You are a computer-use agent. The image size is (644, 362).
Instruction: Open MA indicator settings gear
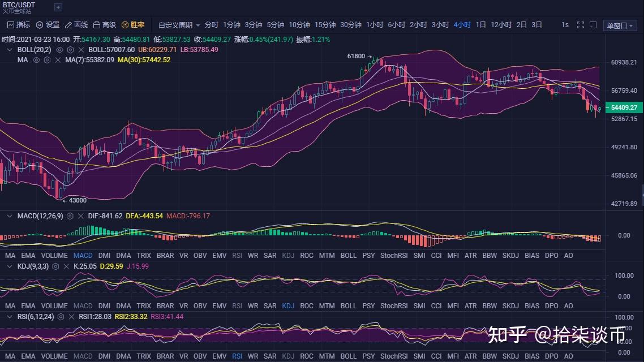(47, 60)
